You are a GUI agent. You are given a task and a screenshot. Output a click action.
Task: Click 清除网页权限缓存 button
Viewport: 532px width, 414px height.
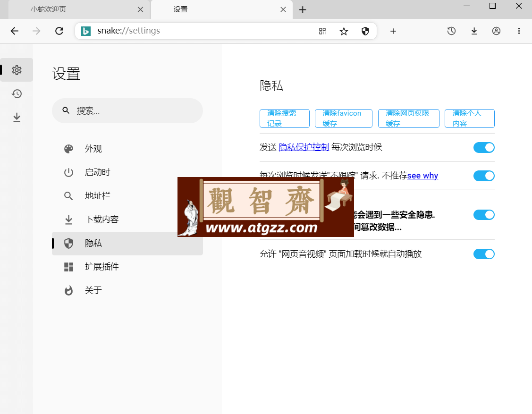[408, 118]
